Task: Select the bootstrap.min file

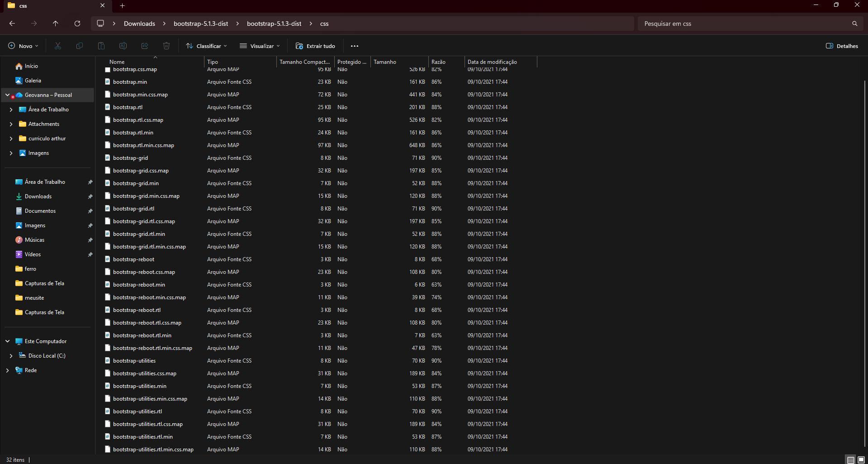Action: click(x=130, y=82)
